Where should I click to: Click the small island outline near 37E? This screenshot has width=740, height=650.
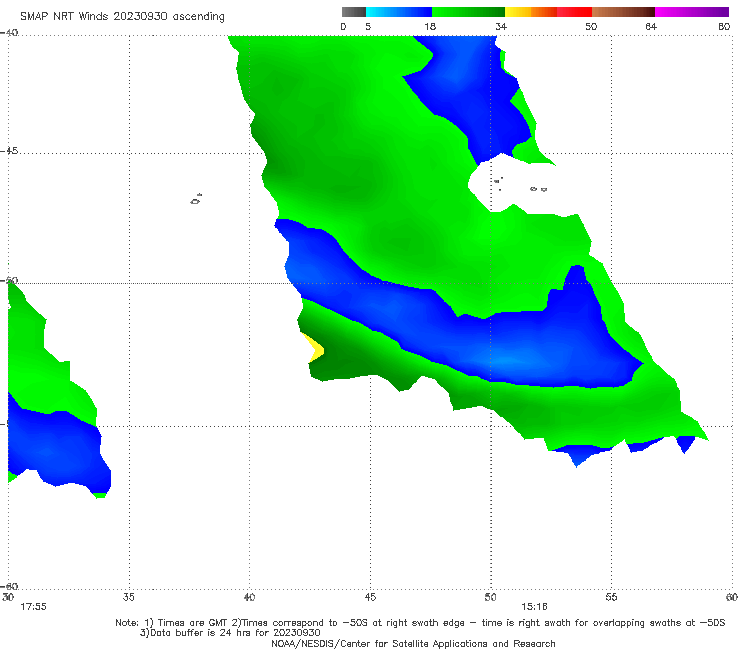[196, 199]
